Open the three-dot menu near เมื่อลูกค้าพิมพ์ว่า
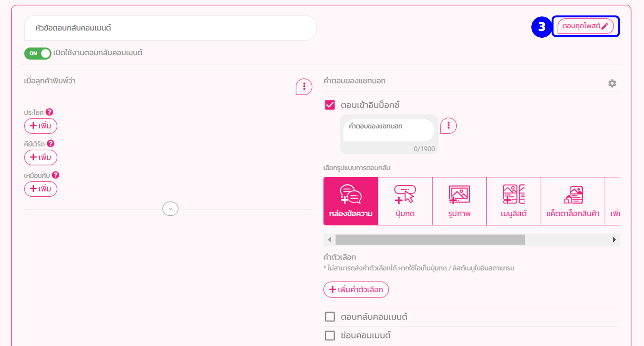644x346 pixels. coord(303,86)
